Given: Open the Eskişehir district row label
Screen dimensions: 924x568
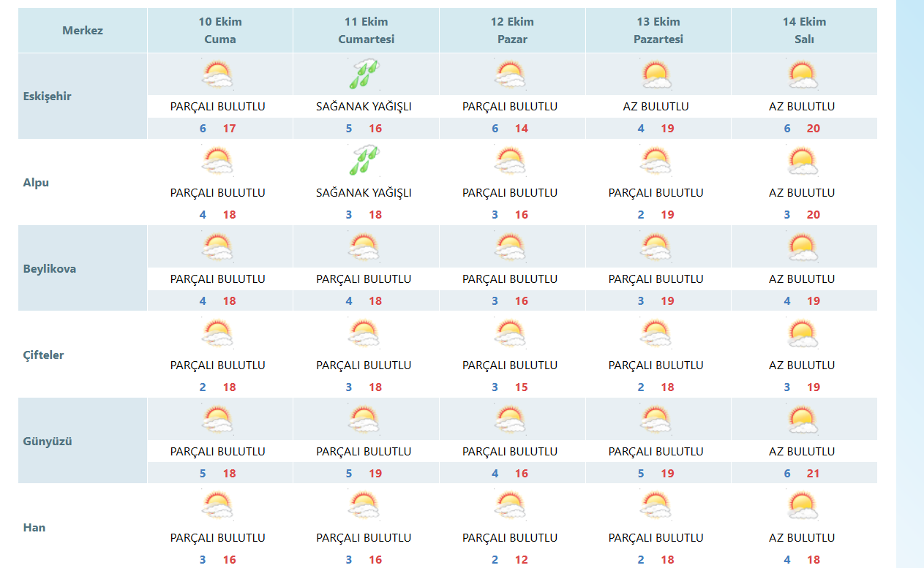Looking at the screenshot, I should pos(48,96).
